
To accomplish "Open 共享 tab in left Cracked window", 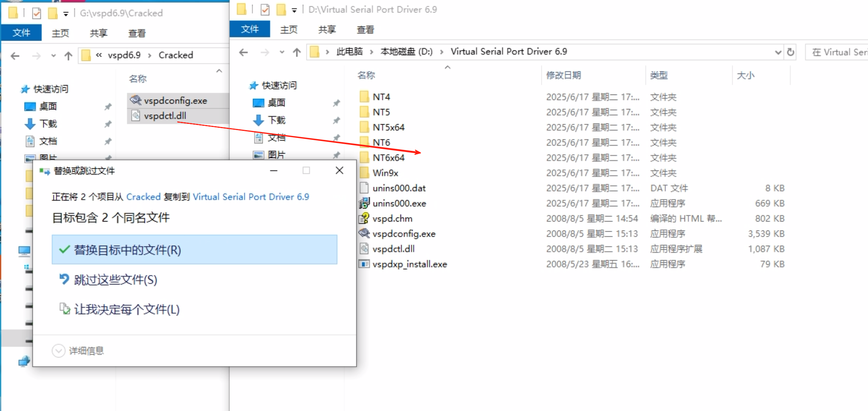I will pos(99,33).
